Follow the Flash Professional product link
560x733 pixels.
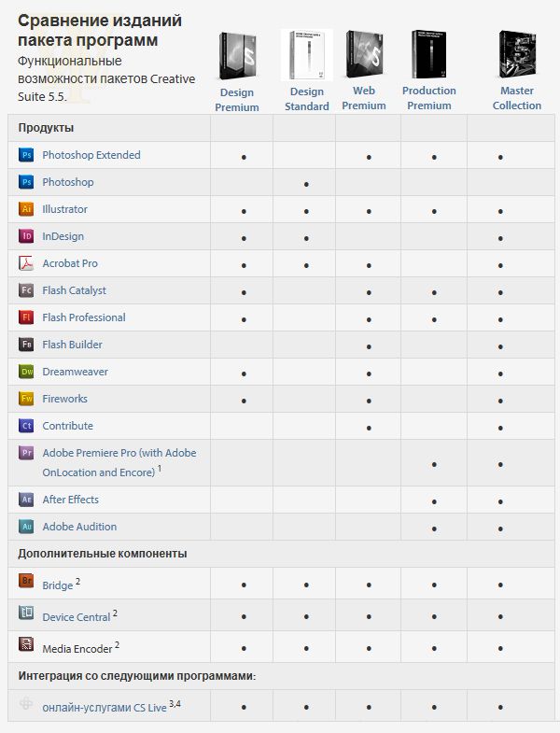(84, 317)
